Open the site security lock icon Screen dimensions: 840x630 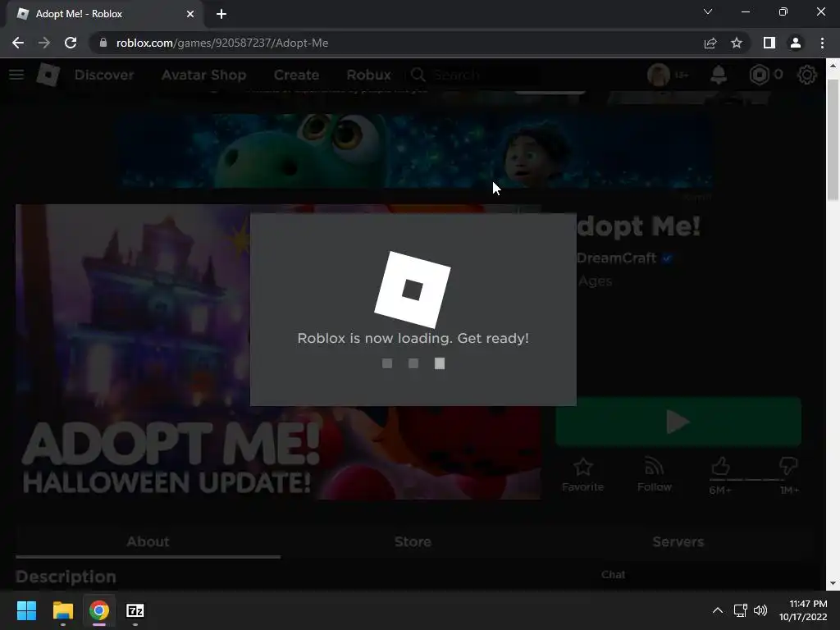point(103,43)
